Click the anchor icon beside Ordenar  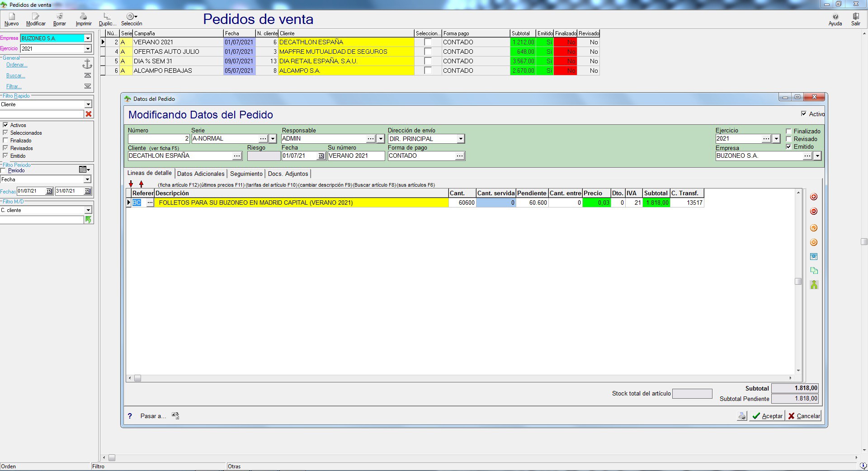point(88,64)
